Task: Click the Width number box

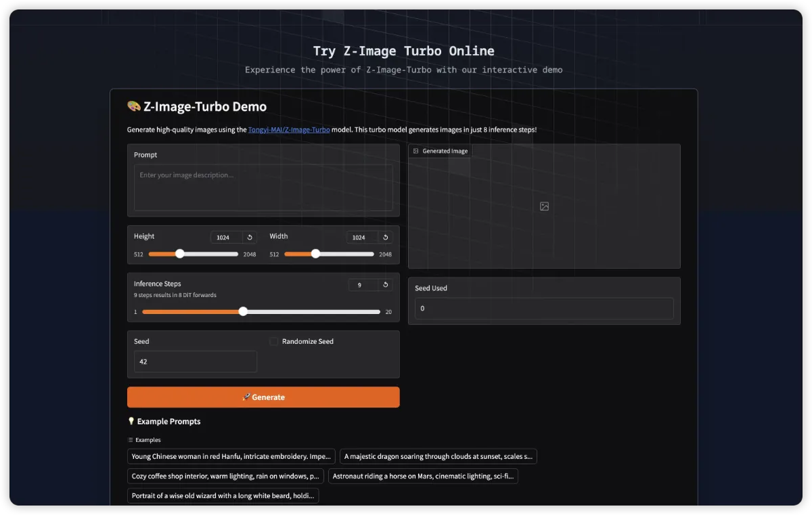Action: 362,238
